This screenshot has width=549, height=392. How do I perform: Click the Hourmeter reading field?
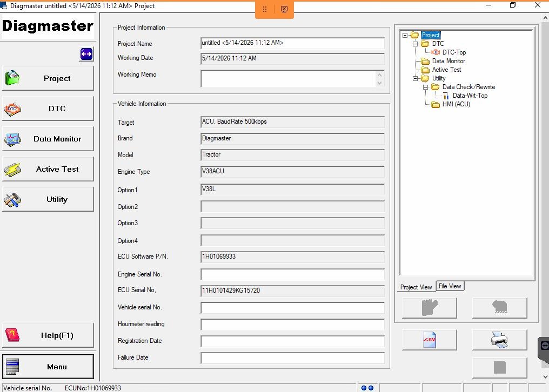coord(292,325)
